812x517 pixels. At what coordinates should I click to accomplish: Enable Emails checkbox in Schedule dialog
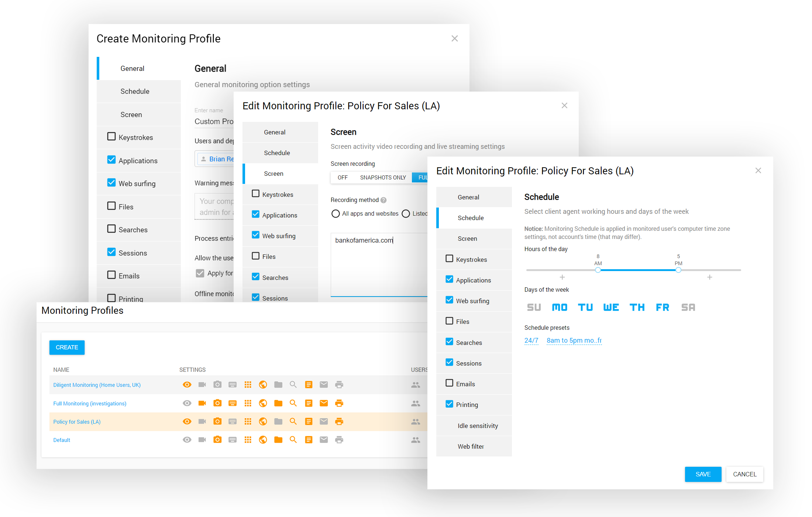click(449, 383)
